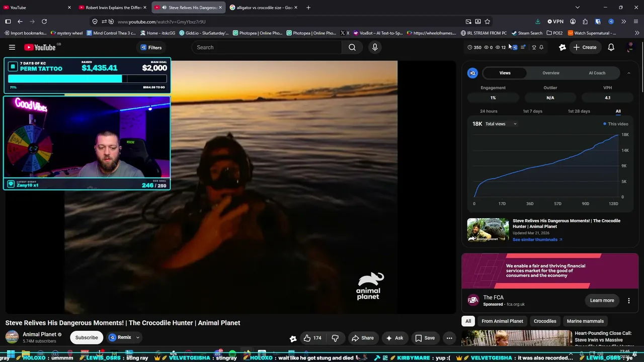Open the YouTube notifications bell
The width and height of the screenshot is (644, 362).
(x=611, y=47)
